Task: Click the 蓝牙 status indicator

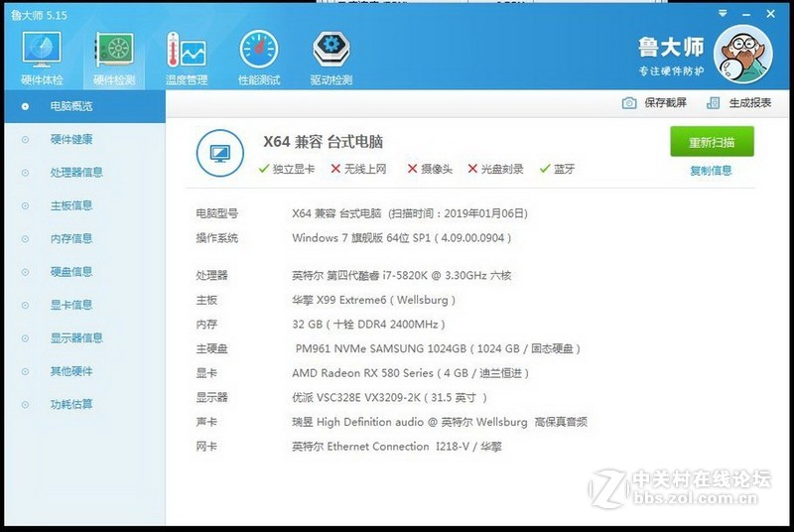Action: (557, 169)
